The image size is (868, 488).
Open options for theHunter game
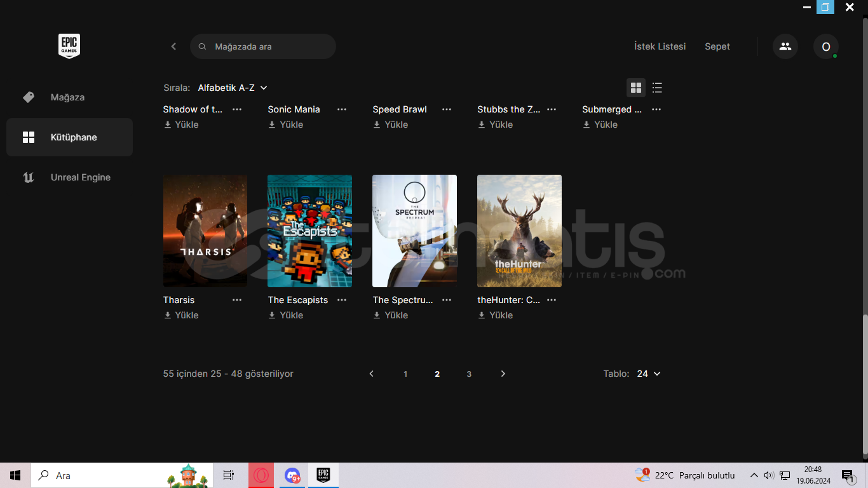[x=552, y=300]
